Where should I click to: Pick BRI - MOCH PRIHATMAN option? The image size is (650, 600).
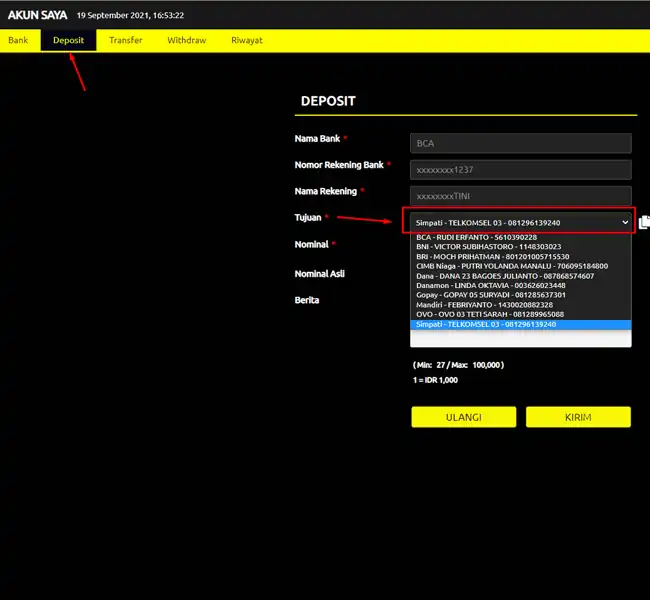521,257
